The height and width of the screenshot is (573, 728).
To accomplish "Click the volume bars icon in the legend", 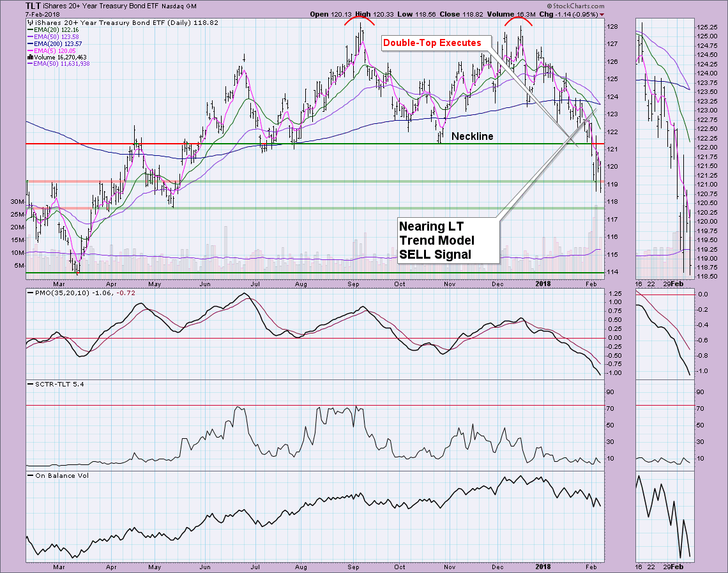I will 30,57.
